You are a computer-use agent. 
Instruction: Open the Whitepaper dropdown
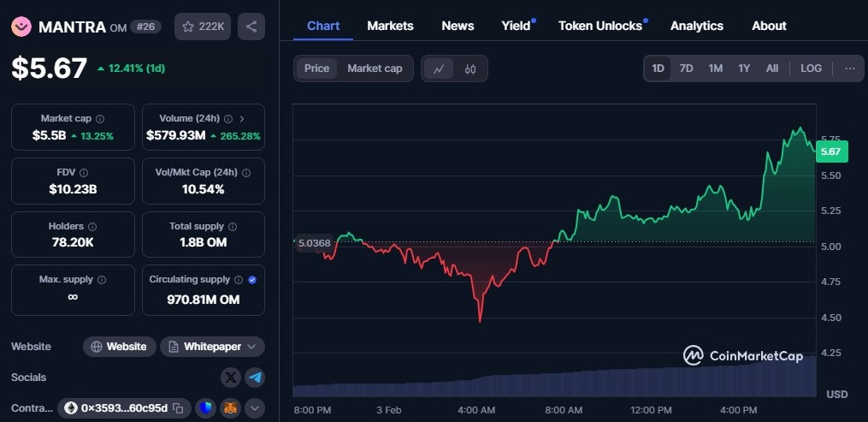[x=213, y=347]
